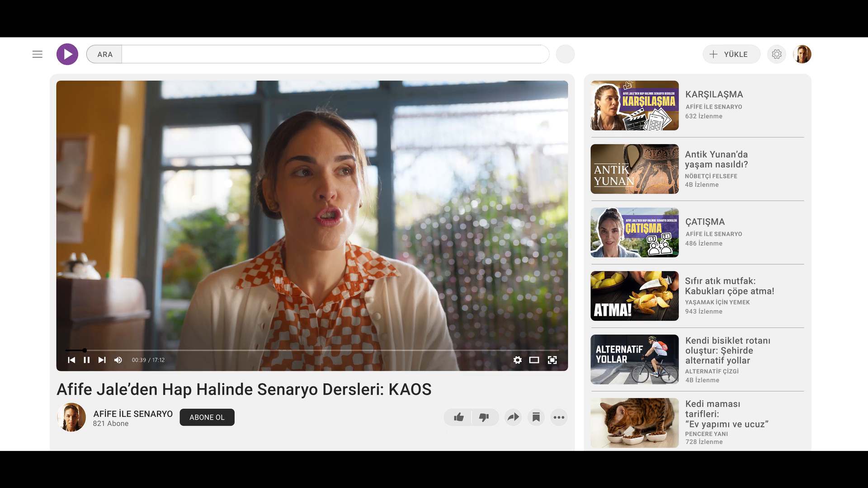Click the video progress bar

tap(312, 350)
